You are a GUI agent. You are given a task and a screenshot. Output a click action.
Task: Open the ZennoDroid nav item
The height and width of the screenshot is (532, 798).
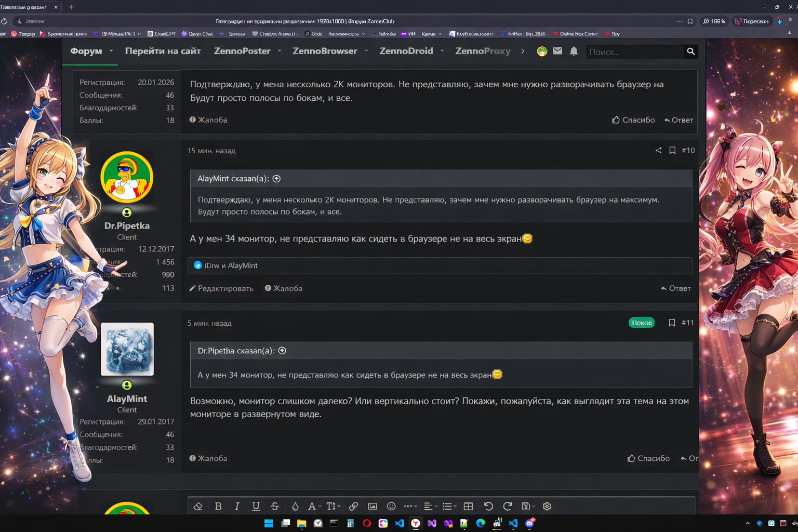pyautogui.click(x=406, y=51)
